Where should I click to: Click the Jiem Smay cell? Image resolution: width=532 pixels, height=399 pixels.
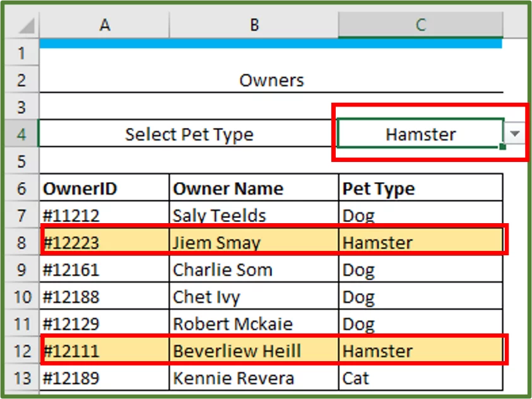254,243
